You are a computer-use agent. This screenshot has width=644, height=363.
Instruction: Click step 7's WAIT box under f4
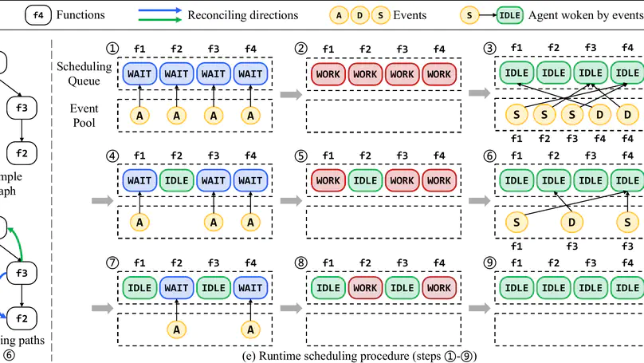click(250, 288)
